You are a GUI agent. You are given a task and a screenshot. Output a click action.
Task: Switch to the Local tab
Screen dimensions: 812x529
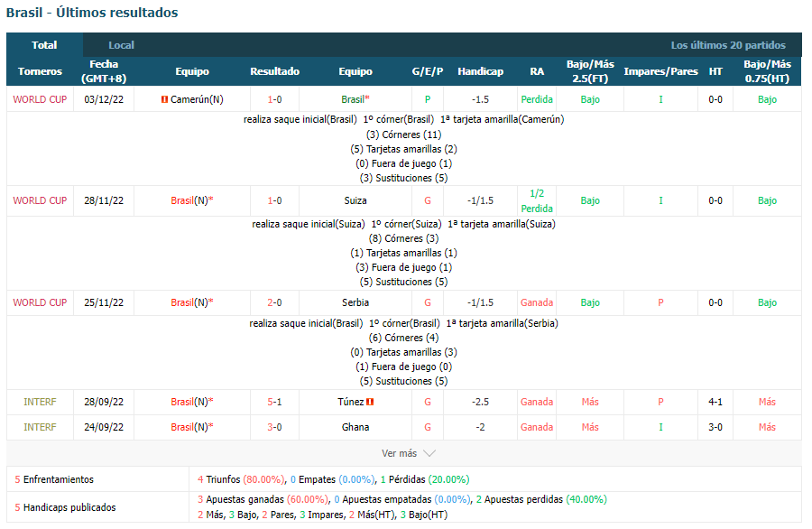pyautogui.click(x=121, y=45)
